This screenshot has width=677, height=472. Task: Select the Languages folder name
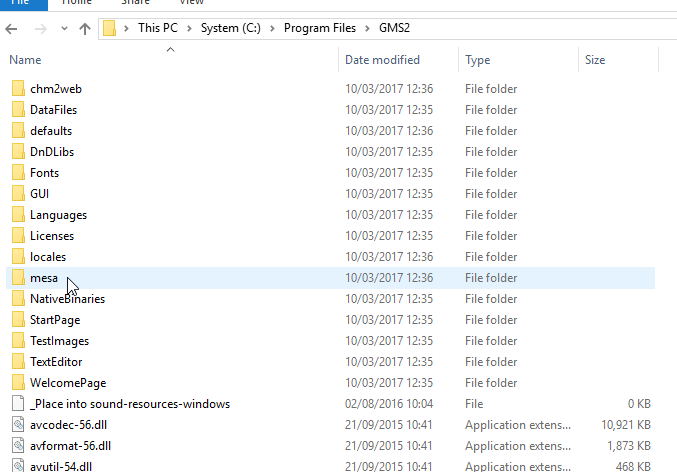58,215
